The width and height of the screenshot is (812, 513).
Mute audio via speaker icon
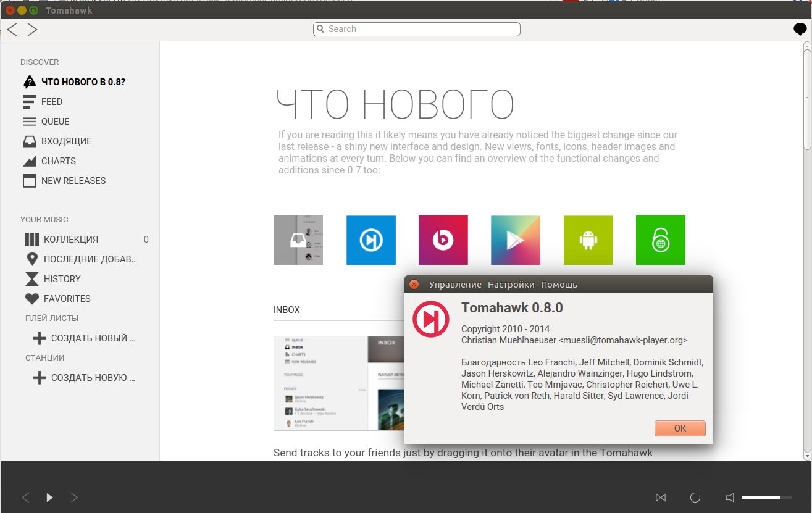(x=730, y=498)
